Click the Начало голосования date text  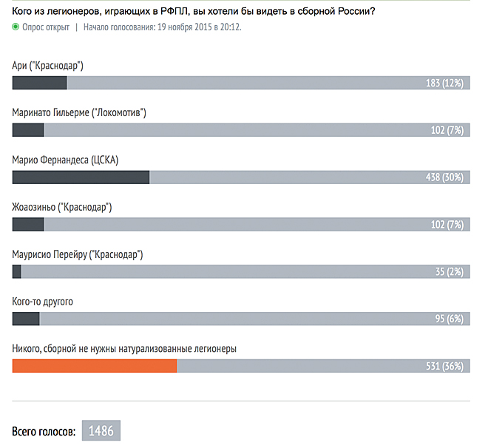click(163, 27)
